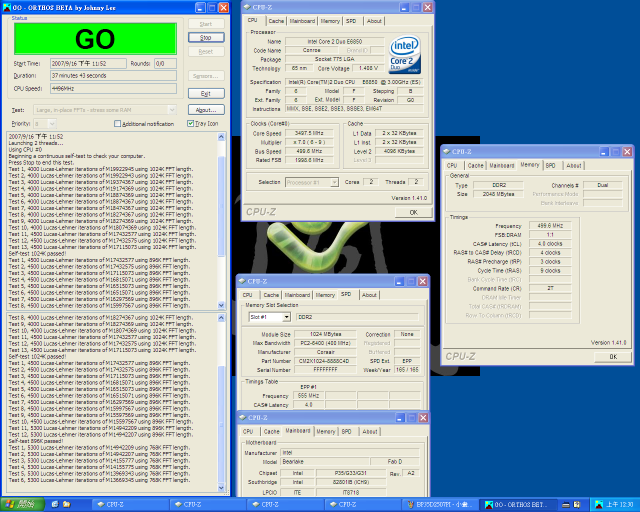This screenshot has height=512, width=640.
Task: Click the greyed Start button in ORTHOS
Action: click(206, 24)
